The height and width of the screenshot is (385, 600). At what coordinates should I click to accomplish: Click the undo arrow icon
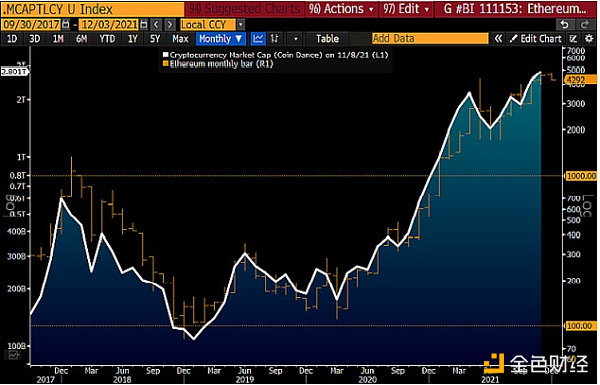tap(564, 24)
